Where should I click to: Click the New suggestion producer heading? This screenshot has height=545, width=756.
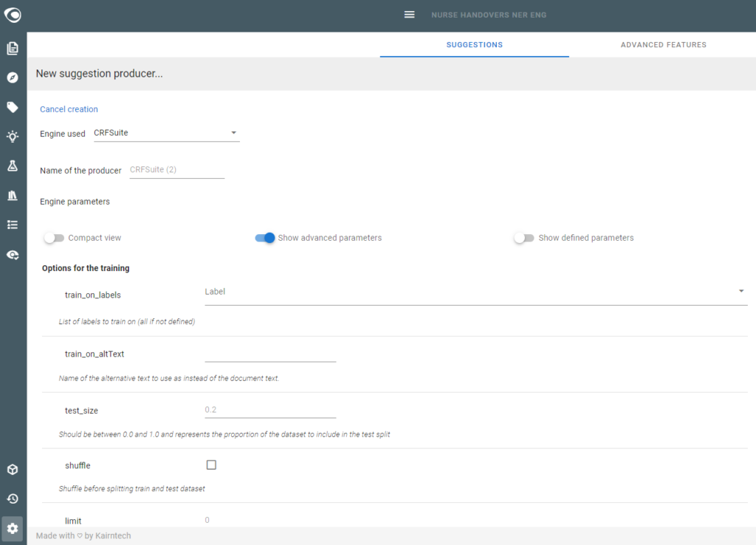tap(100, 74)
